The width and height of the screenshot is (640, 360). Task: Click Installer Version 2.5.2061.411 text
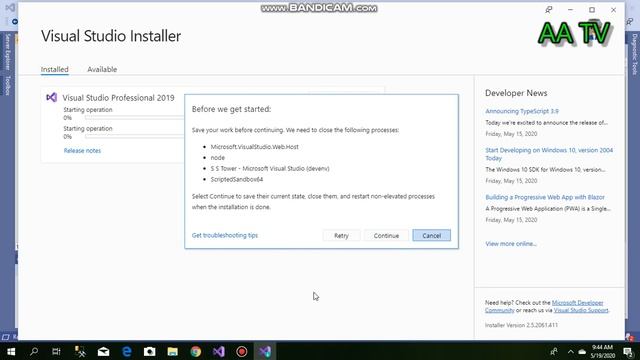[x=521, y=325]
